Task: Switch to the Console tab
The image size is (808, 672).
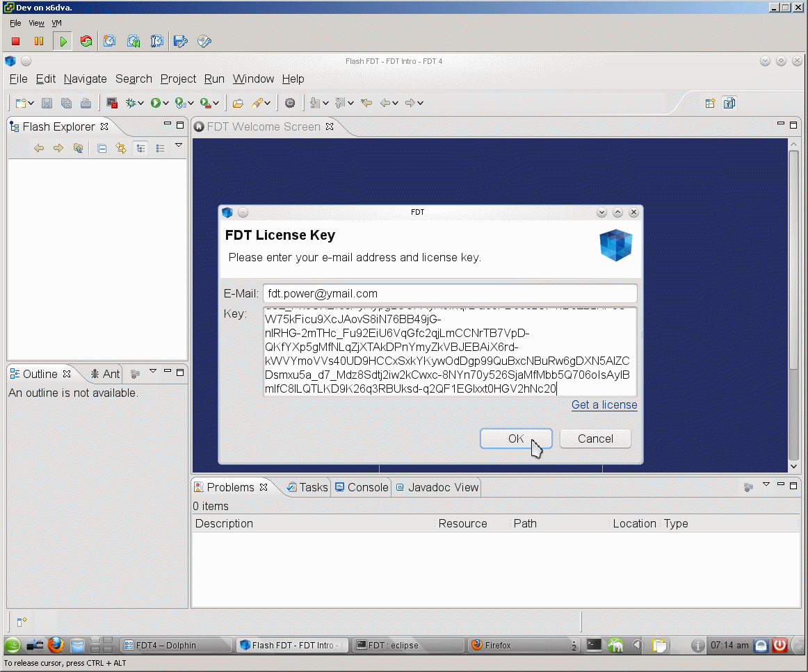Action: (362, 487)
